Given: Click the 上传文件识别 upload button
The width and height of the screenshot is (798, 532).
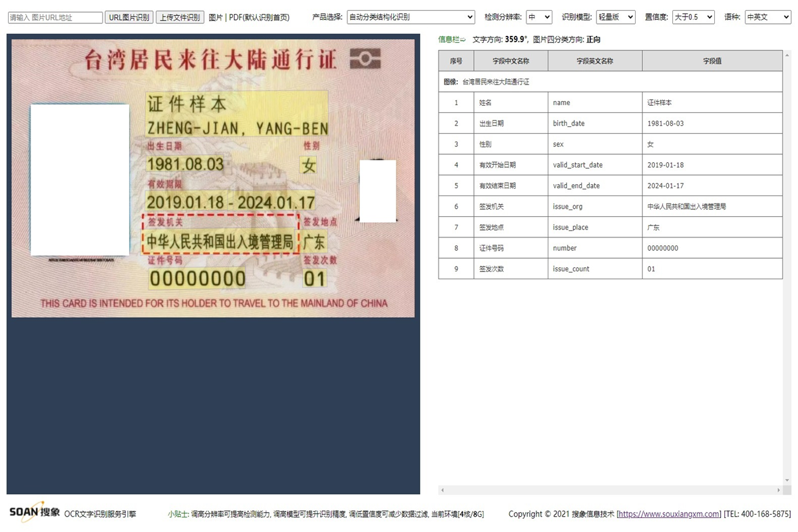Looking at the screenshot, I should (180, 17).
